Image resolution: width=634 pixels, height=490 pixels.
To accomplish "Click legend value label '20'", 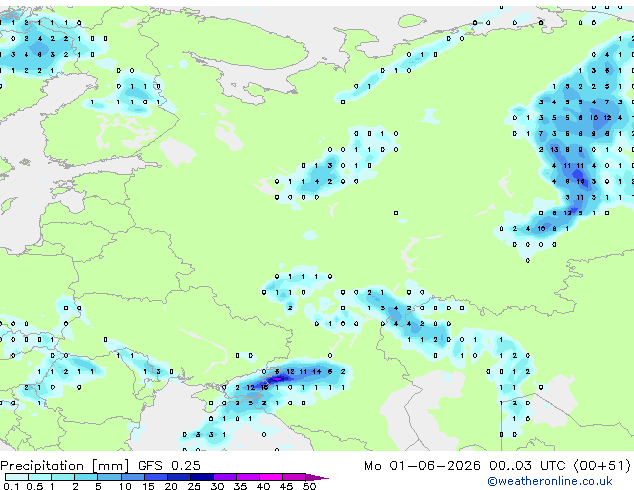I will (171, 486).
